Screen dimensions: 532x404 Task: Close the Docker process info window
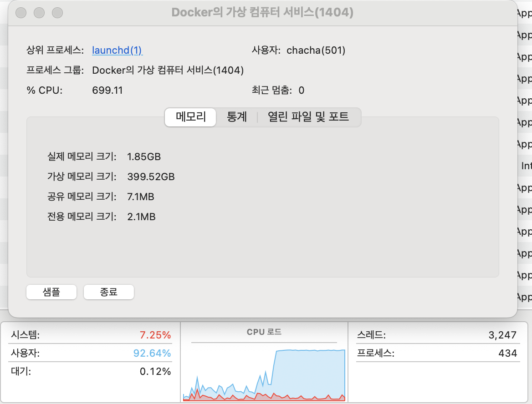coord(21,13)
